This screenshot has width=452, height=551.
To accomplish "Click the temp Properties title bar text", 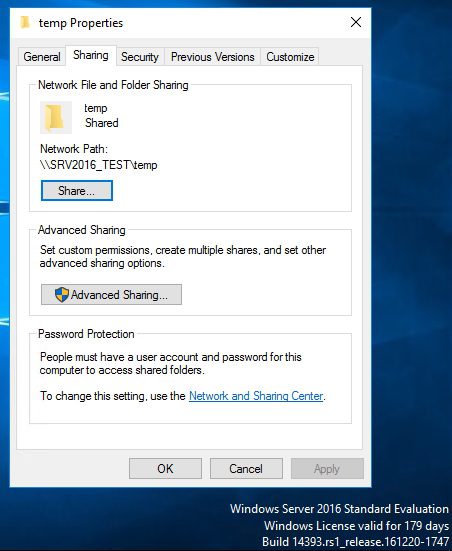I will (x=81, y=23).
